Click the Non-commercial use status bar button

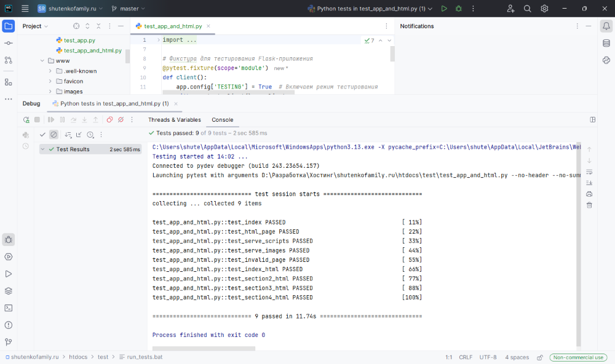[577, 357]
